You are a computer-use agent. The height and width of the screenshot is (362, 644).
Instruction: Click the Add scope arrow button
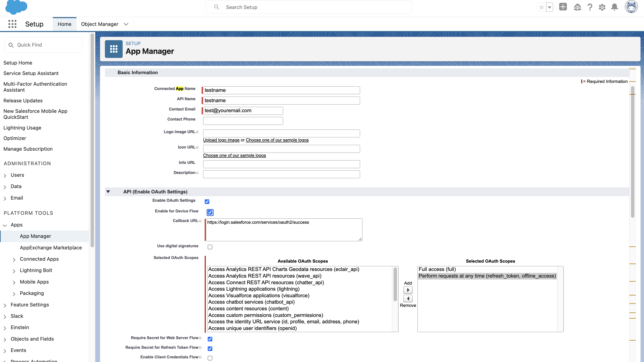pos(408,290)
